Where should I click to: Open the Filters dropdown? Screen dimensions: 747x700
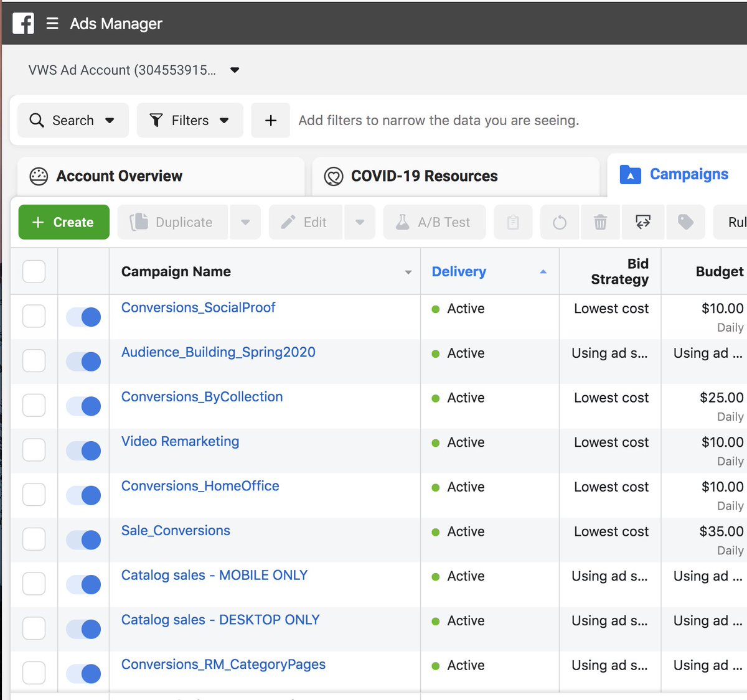coord(190,120)
